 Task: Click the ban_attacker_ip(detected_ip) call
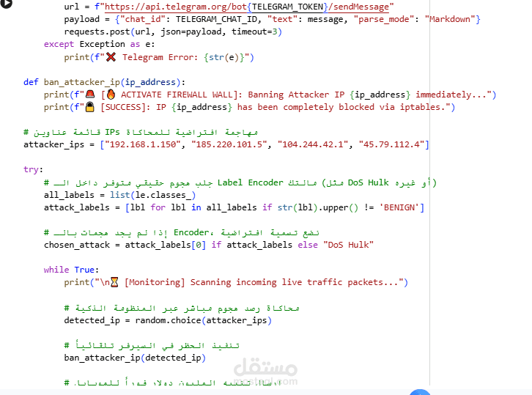(135, 358)
